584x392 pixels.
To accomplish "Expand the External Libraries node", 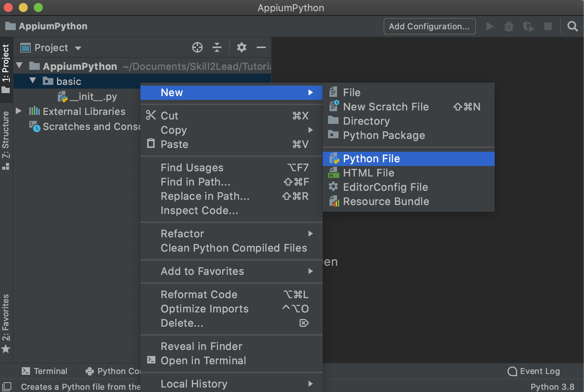I will pyautogui.click(x=19, y=111).
